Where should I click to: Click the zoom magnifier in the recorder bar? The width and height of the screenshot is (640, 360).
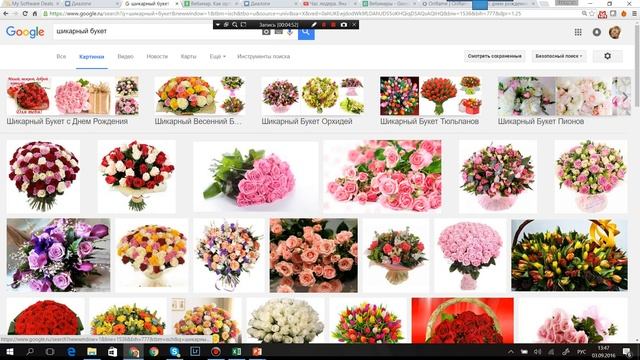[235, 24]
